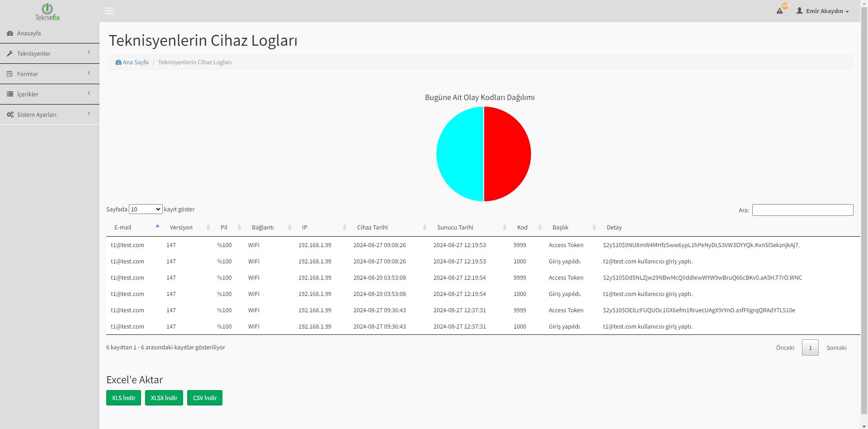This screenshot has height=429, width=868.
Task: Follow the Ana Sayfa breadcrumb link
Action: (x=135, y=62)
